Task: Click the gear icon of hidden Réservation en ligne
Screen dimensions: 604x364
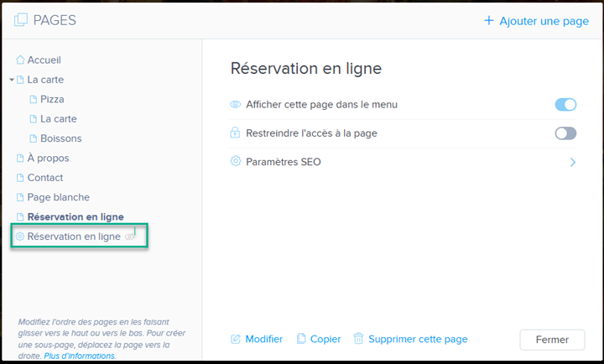Action: click(19, 237)
